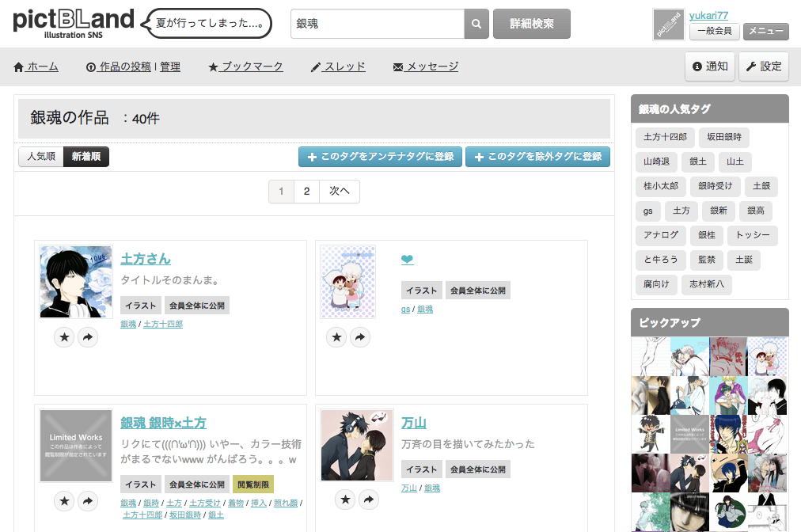Open 設定 settings
Image resolution: width=801 pixels, height=532 pixels.
764,66
